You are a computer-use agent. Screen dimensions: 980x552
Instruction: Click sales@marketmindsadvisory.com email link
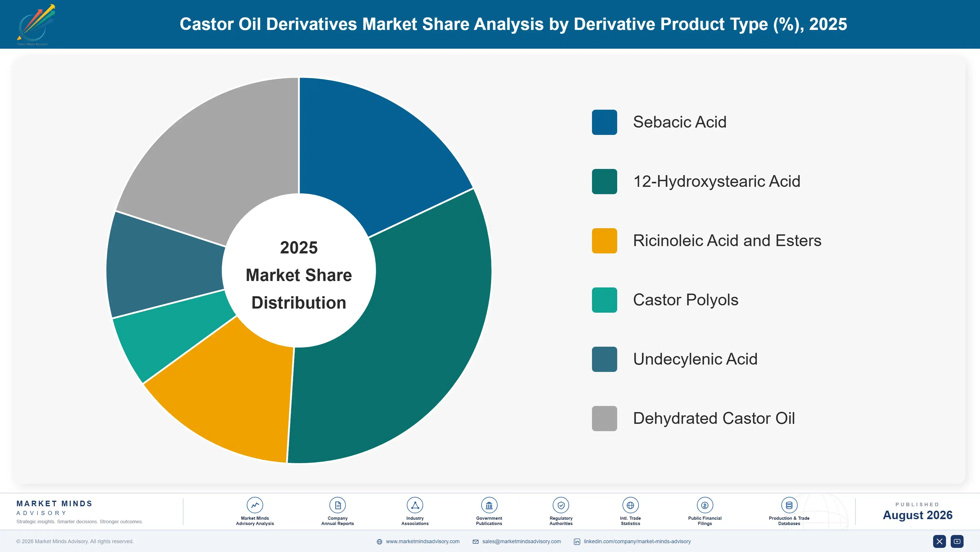click(x=522, y=541)
